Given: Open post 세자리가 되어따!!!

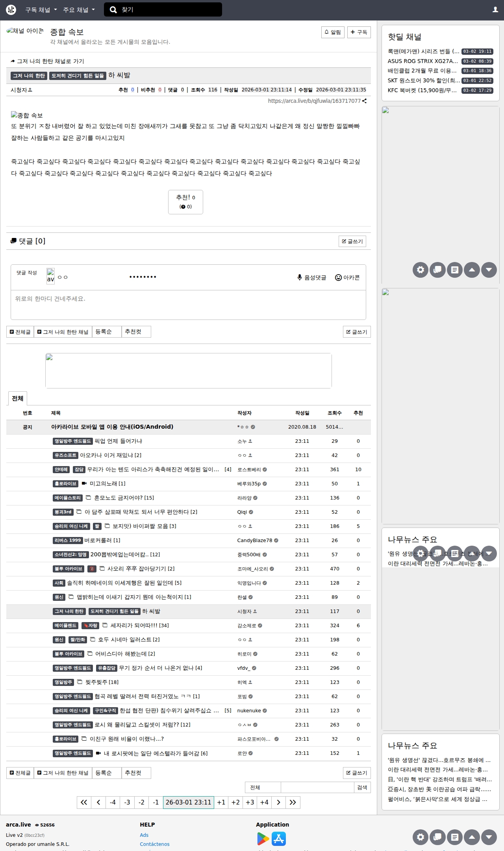Looking at the screenshot, I should tap(134, 625).
